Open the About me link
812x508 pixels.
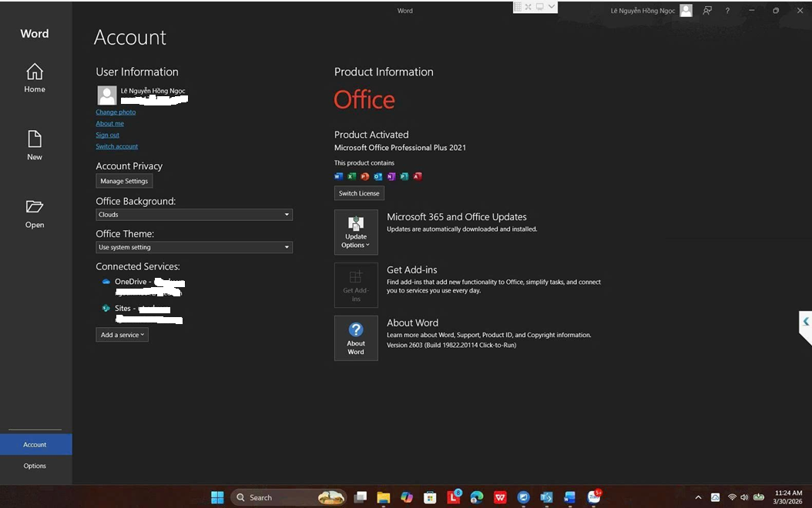[x=110, y=123]
